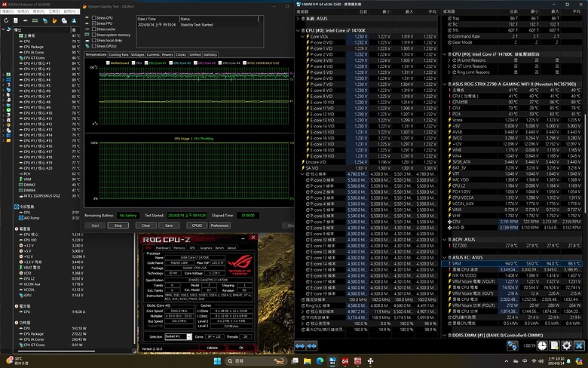Switch to Cooling Fans tab

[118, 55]
